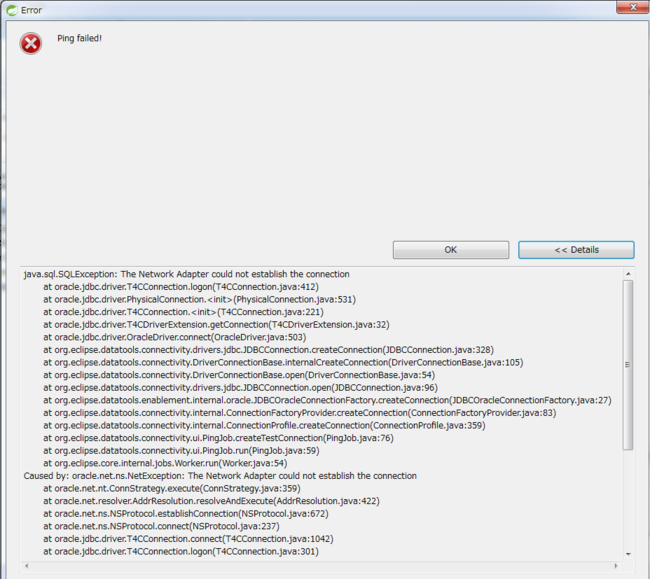650x579 pixels.
Task: Select the Worker.java:54 line
Action: point(165,463)
